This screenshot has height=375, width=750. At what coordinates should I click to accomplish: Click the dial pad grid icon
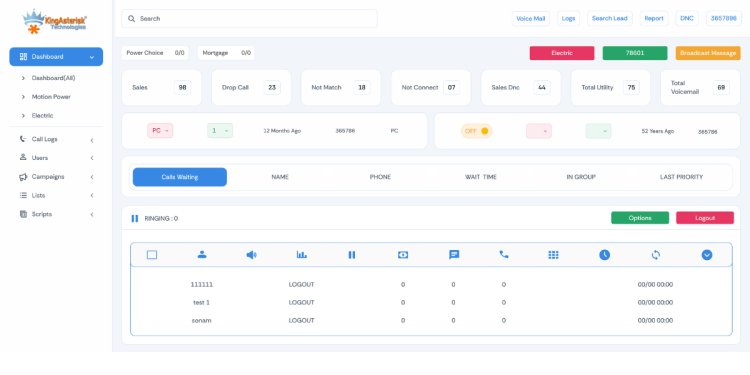(553, 255)
